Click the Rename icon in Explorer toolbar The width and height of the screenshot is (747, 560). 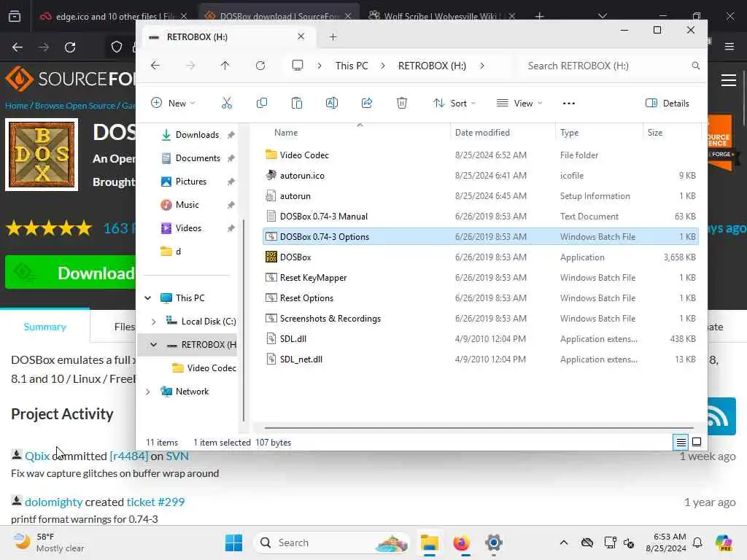click(x=332, y=103)
